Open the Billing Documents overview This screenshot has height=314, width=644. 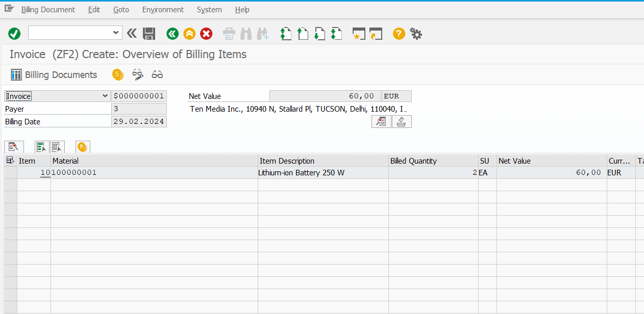click(x=54, y=74)
